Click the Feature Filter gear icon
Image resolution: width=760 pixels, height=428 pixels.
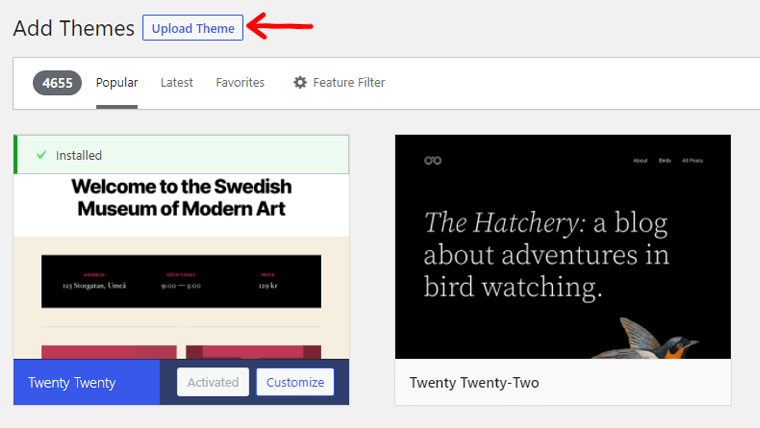pos(300,82)
